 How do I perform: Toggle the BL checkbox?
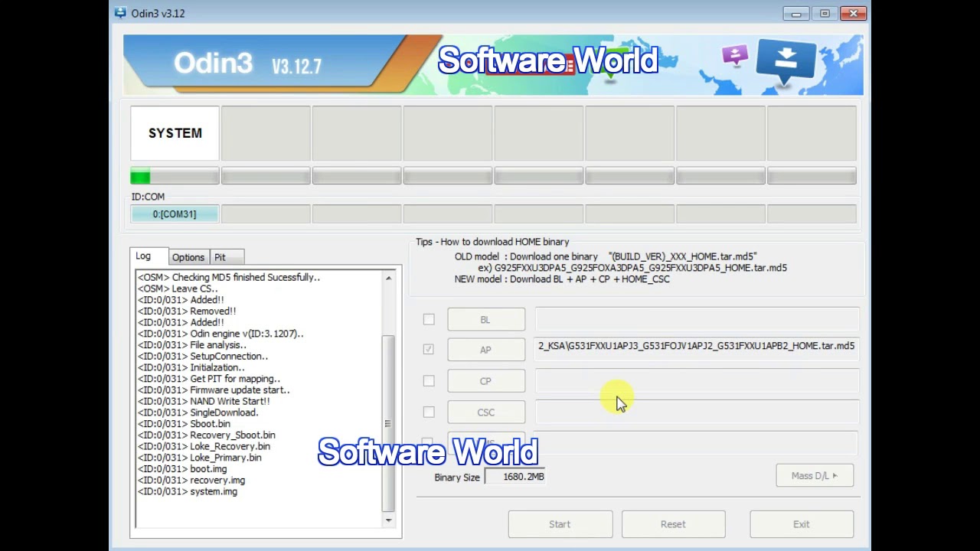coord(429,319)
